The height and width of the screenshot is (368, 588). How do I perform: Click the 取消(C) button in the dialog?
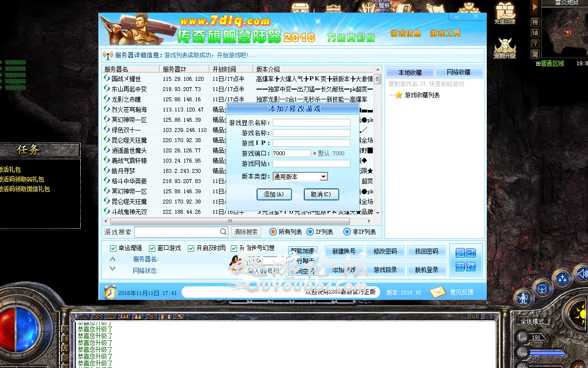coord(321,194)
